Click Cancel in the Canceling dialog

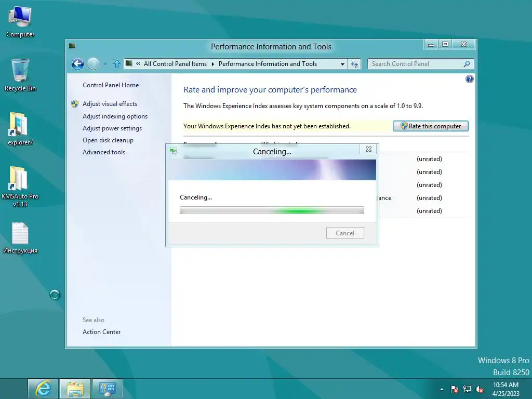click(x=345, y=233)
